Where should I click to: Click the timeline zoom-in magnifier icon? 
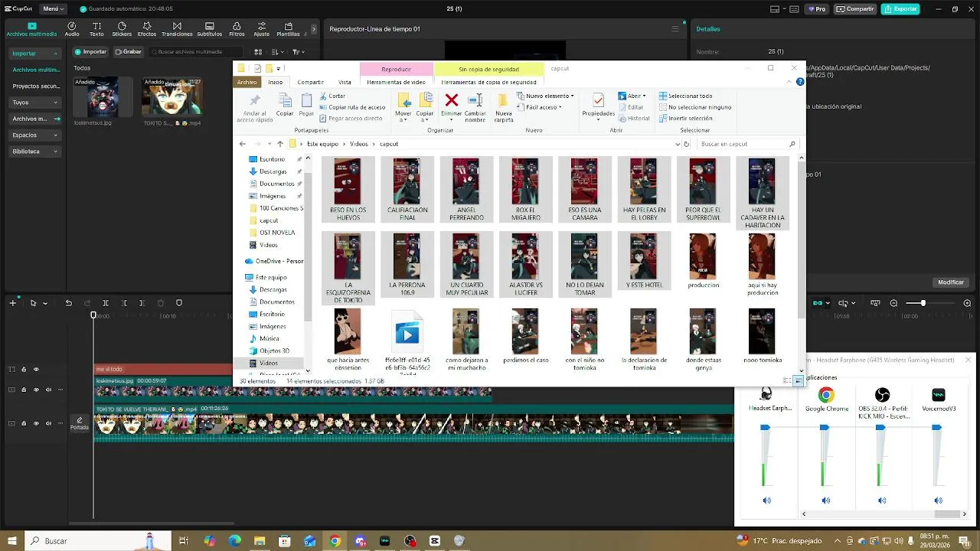pyautogui.click(x=967, y=303)
